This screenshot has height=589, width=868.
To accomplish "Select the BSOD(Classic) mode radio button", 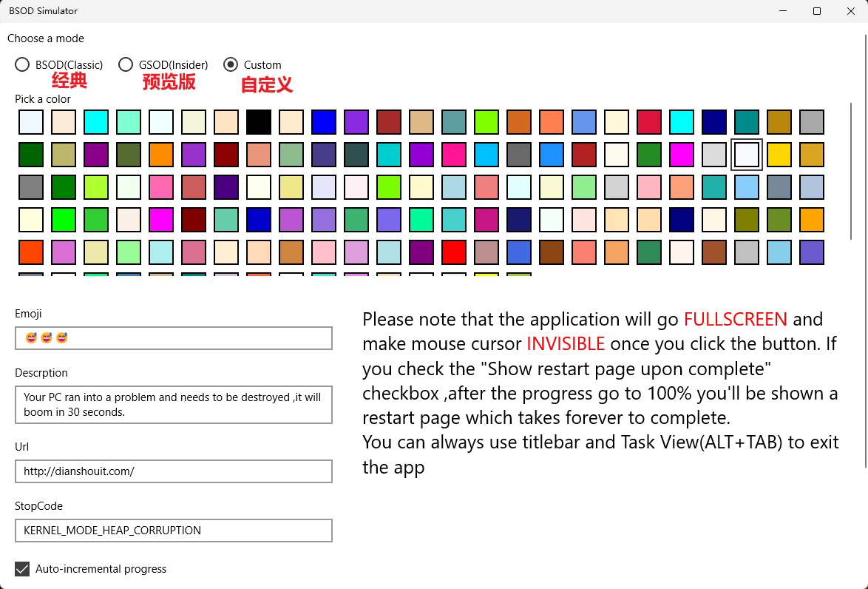I will point(22,65).
